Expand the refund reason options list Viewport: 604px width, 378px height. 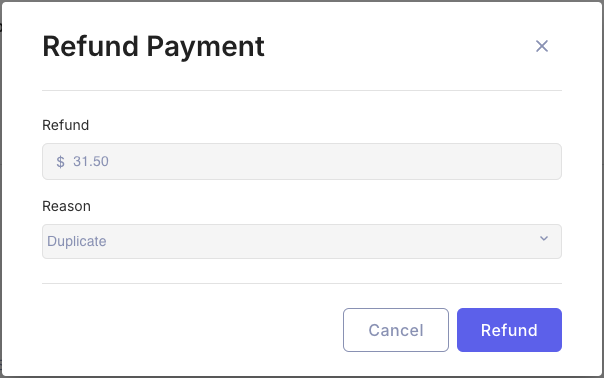302,241
